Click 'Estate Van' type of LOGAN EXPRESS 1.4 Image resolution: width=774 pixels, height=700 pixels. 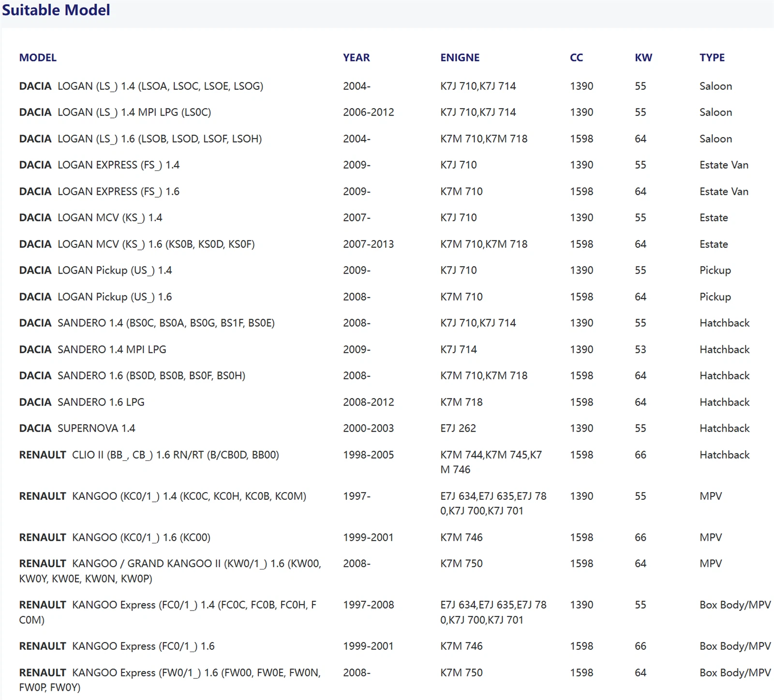tap(724, 165)
